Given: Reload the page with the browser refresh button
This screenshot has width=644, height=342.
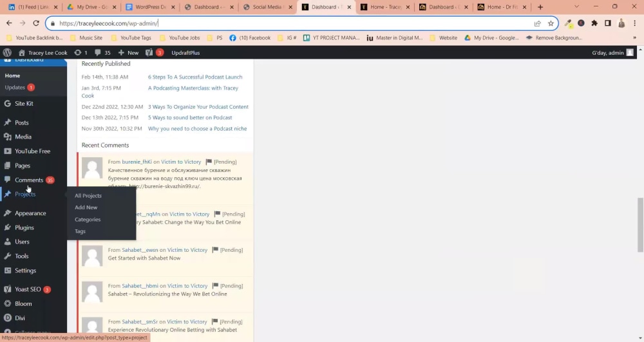Looking at the screenshot, I should 36,23.
